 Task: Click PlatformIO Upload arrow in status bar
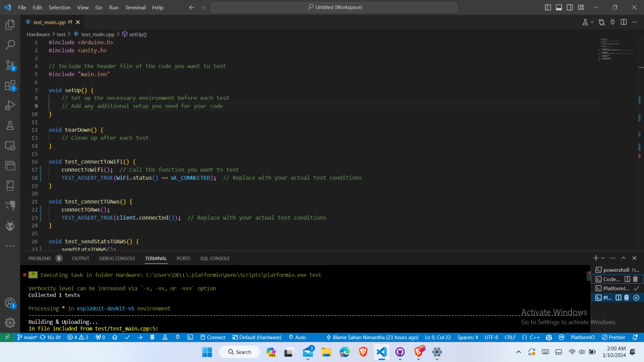tap(140, 337)
